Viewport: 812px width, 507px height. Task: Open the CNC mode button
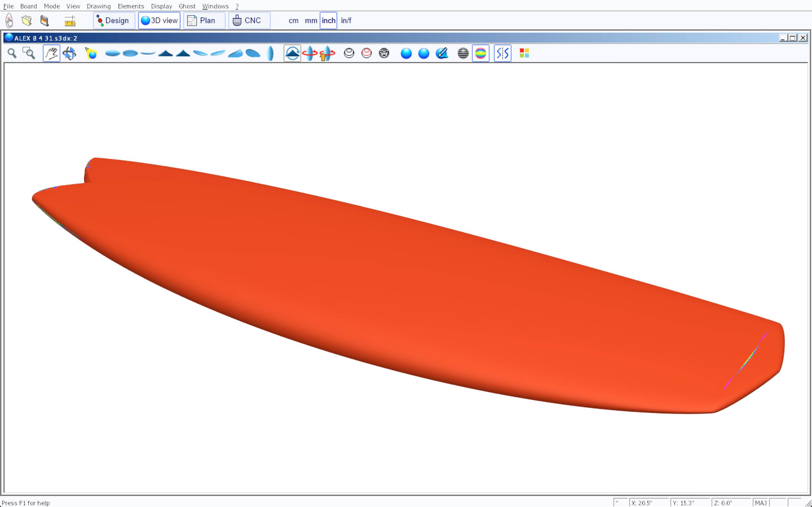click(x=249, y=21)
